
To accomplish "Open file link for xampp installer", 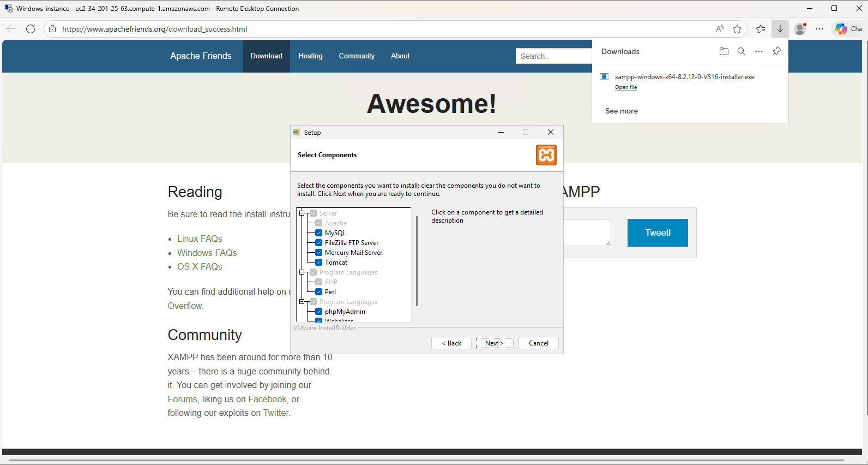I will (x=626, y=87).
